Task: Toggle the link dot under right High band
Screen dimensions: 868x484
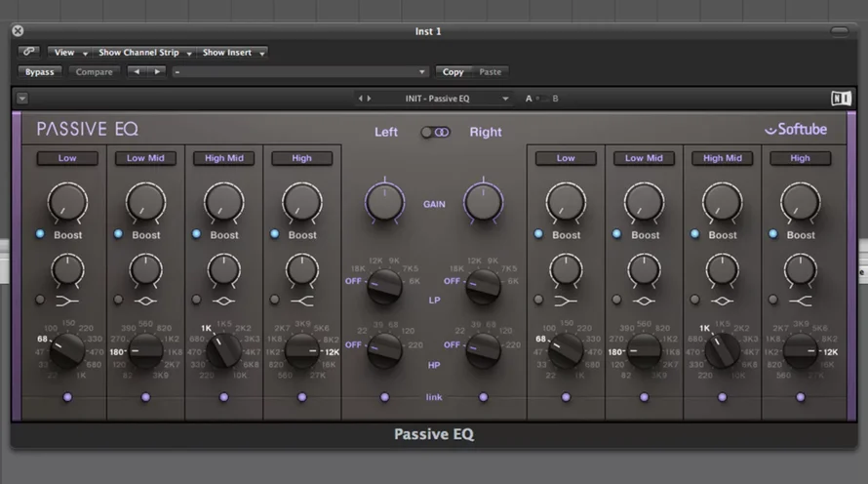Action: (801, 397)
